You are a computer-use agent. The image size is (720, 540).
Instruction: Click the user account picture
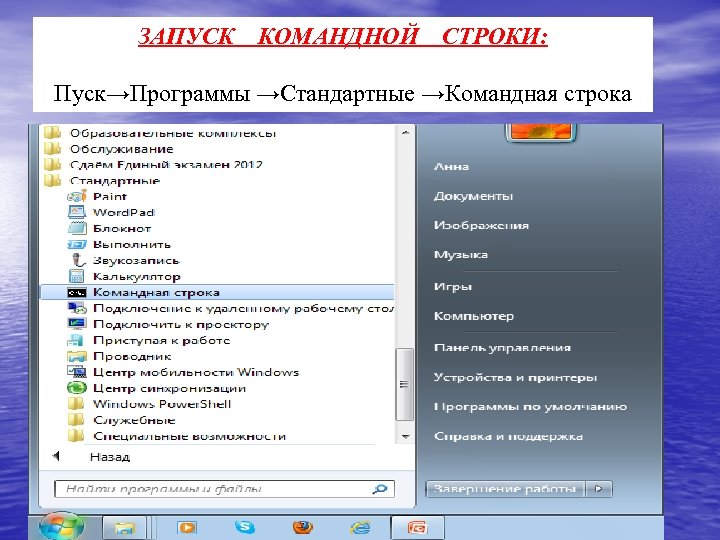[x=540, y=132]
